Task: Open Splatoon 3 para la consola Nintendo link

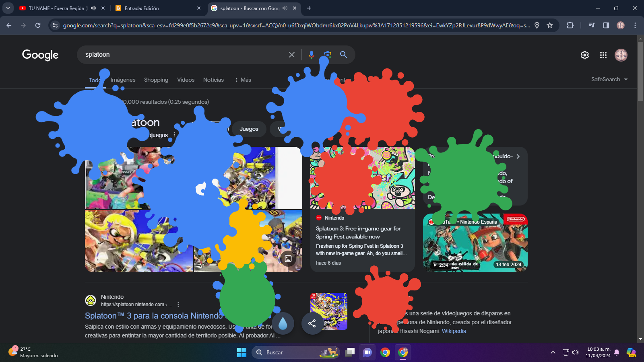Action: tap(154, 316)
